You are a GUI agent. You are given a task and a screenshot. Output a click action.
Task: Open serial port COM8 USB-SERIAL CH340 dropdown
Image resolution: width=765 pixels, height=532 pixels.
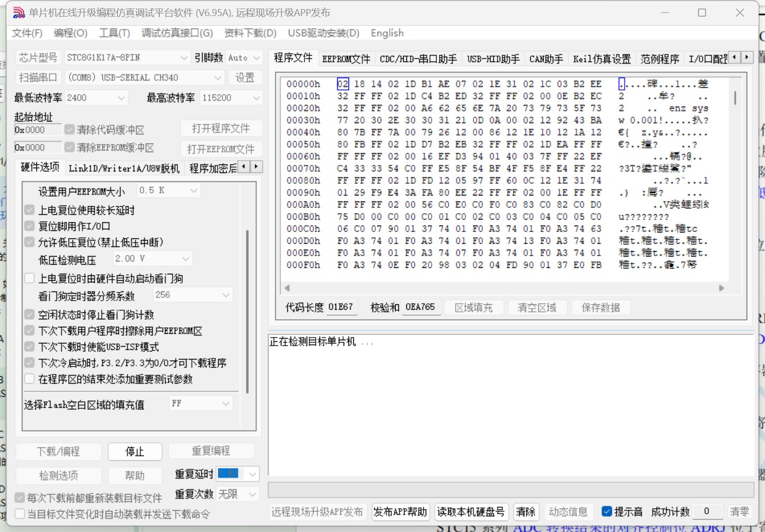coord(144,78)
